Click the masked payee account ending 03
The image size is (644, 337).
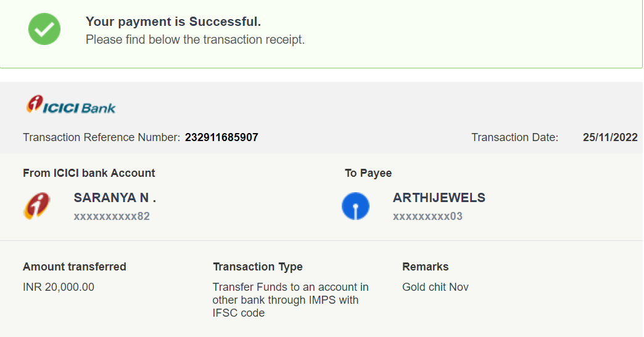(427, 216)
